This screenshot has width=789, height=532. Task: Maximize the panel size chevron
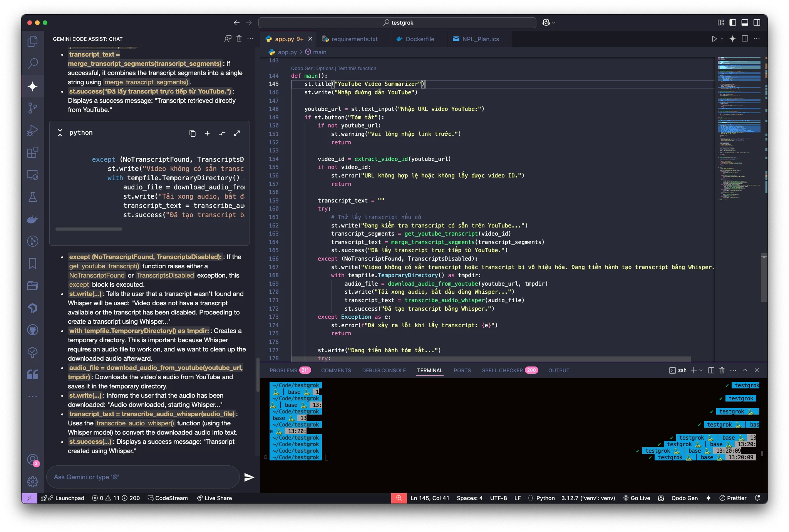pos(745,370)
